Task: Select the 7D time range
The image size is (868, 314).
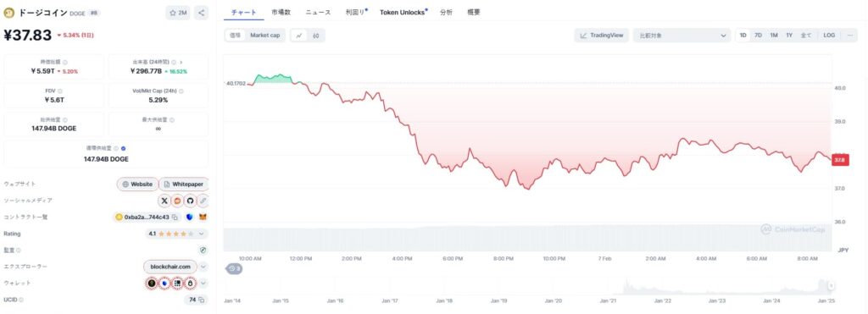Action: [x=759, y=36]
